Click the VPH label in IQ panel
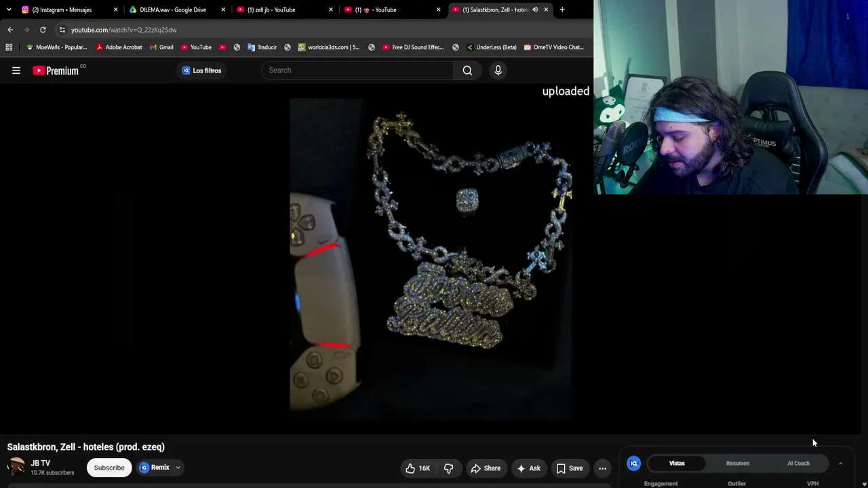This screenshot has width=868, height=488. 812,484
